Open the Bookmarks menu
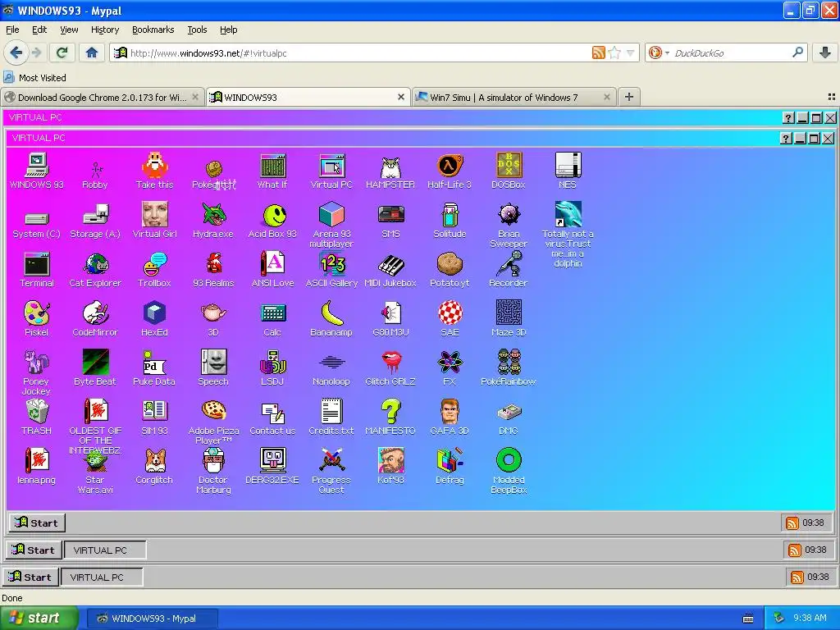The image size is (840, 630). click(153, 30)
